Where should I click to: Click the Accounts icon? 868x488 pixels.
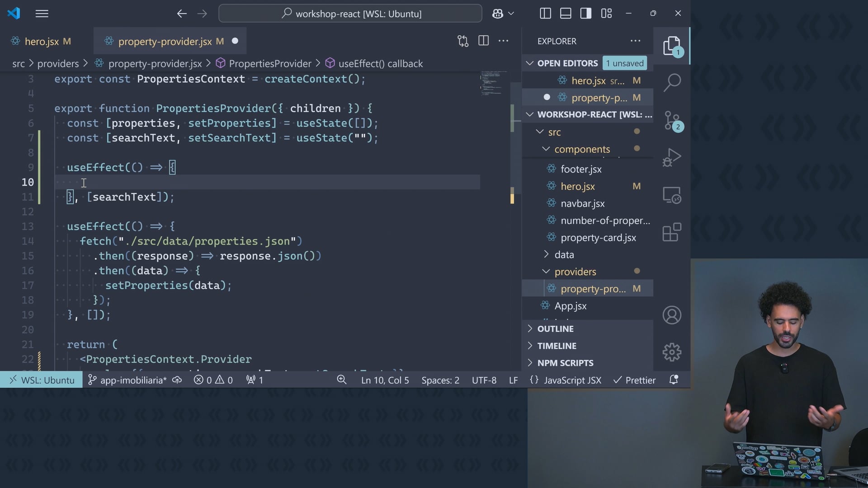[x=672, y=315]
